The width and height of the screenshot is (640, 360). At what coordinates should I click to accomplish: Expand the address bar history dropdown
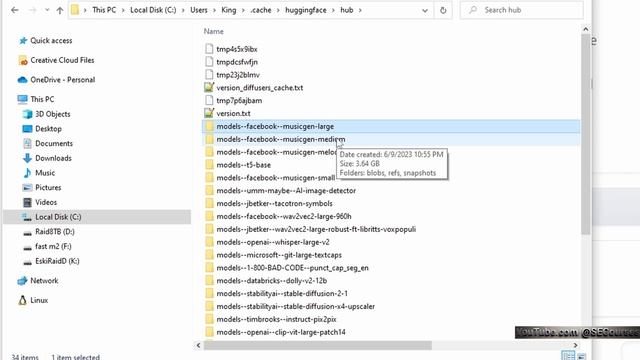click(425, 10)
